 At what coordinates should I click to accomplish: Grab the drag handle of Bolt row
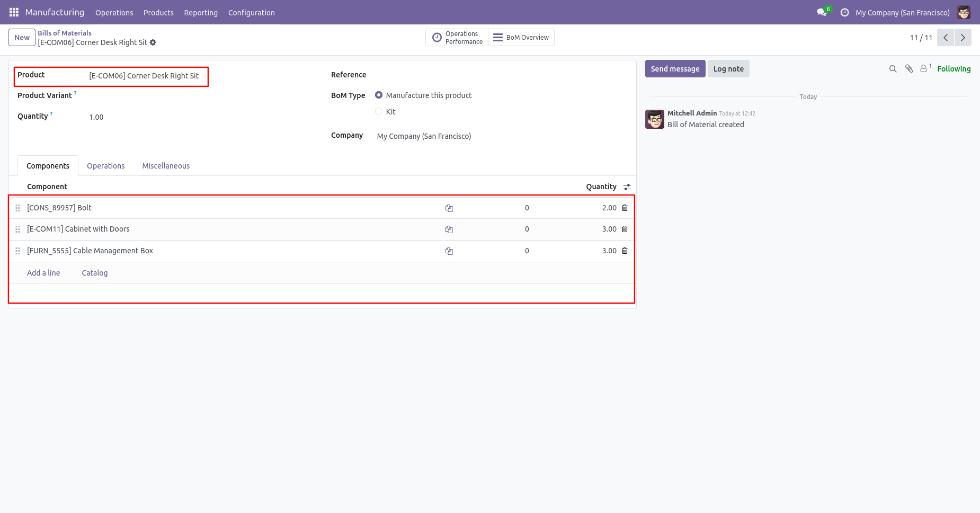[x=17, y=208]
